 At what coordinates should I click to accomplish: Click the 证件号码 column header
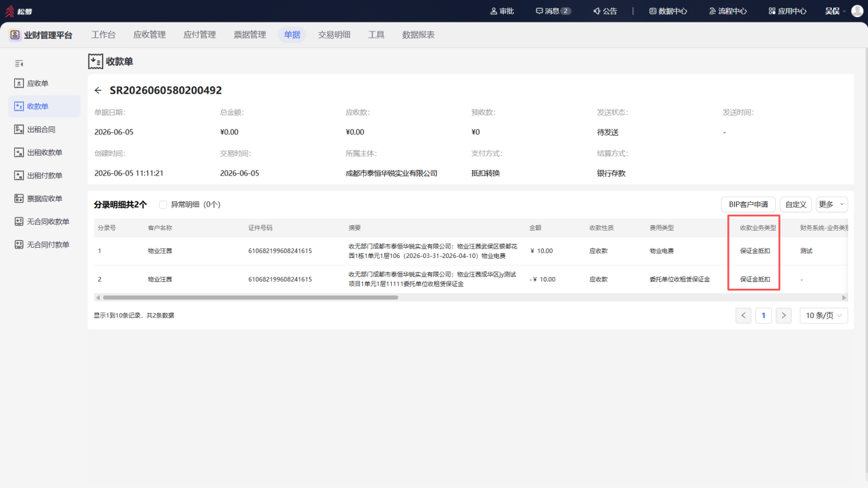coord(260,228)
